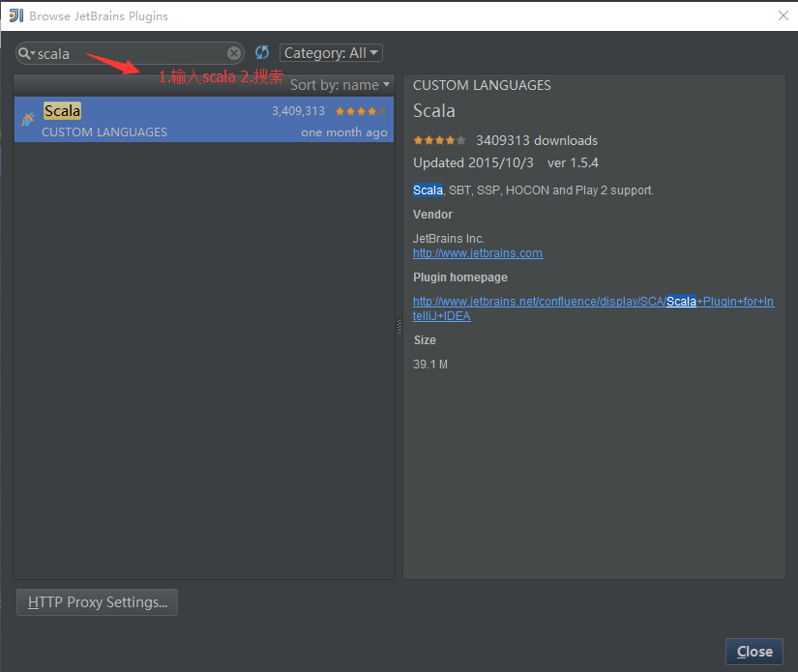Open HTTP Proxy Settings
798x672 pixels.
97,602
